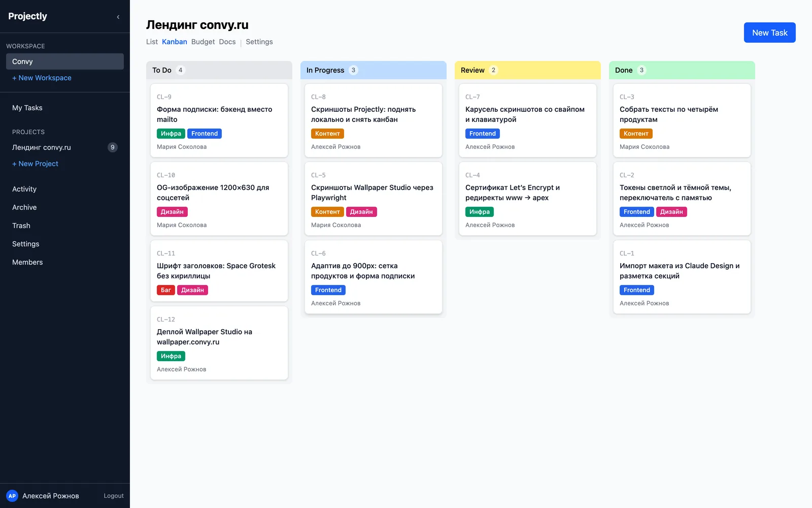Click the Frontend tag on card CL-2

point(637,212)
